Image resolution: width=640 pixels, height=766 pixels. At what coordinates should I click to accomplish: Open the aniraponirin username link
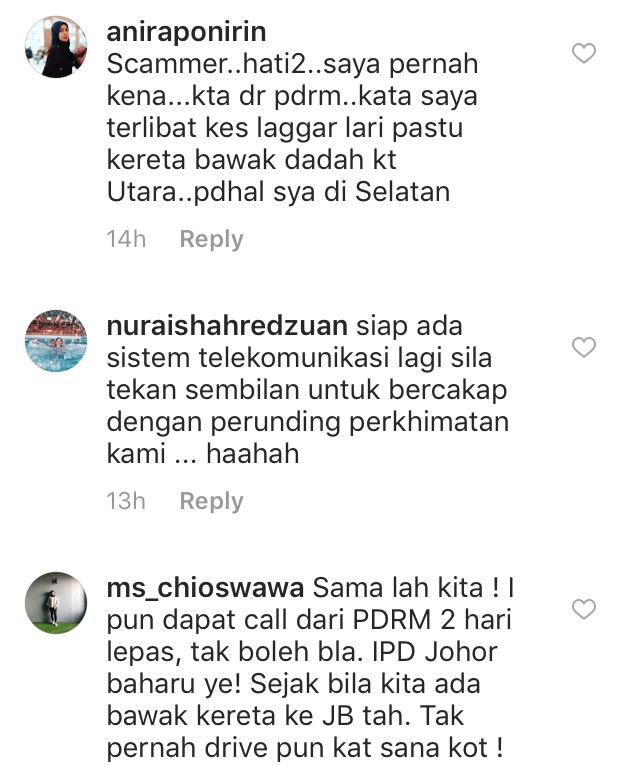[x=186, y=32]
